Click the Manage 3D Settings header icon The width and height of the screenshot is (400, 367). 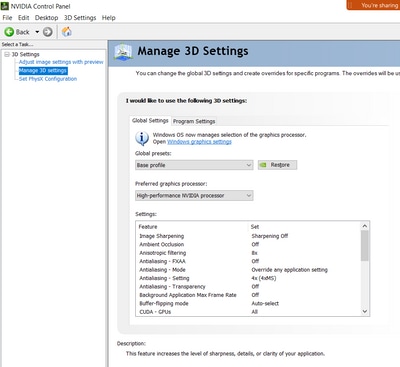point(123,52)
